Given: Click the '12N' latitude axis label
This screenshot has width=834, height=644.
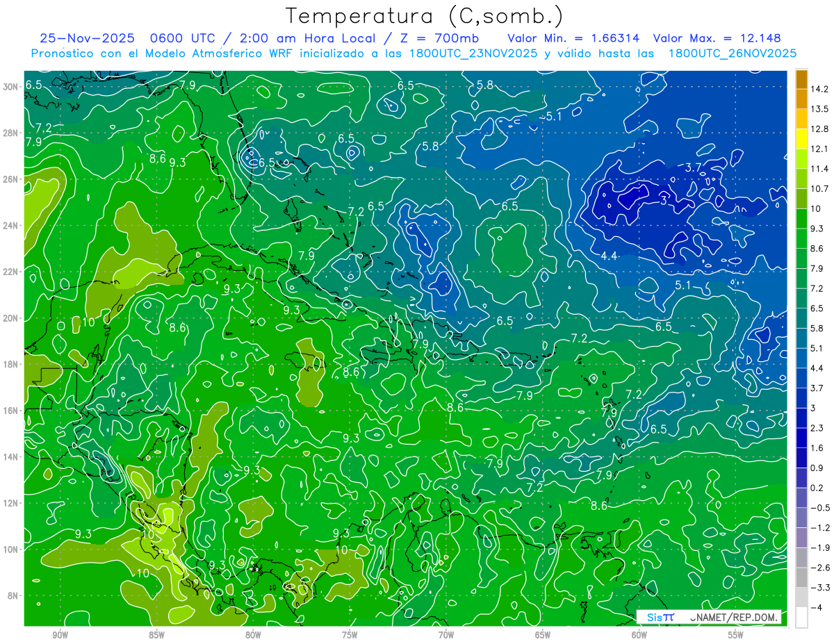Looking at the screenshot, I should pyautogui.click(x=12, y=503).
